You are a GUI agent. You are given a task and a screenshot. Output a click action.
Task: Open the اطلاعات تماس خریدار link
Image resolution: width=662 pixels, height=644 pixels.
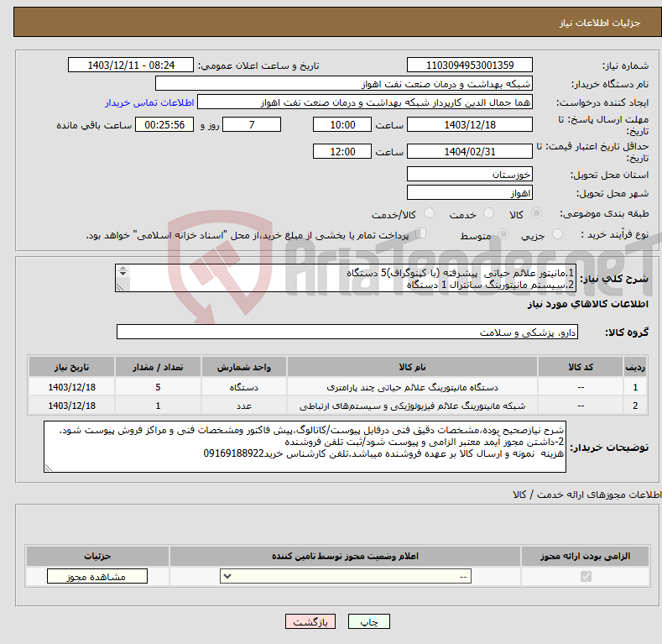pyautogui.click(x=149, y=102)
